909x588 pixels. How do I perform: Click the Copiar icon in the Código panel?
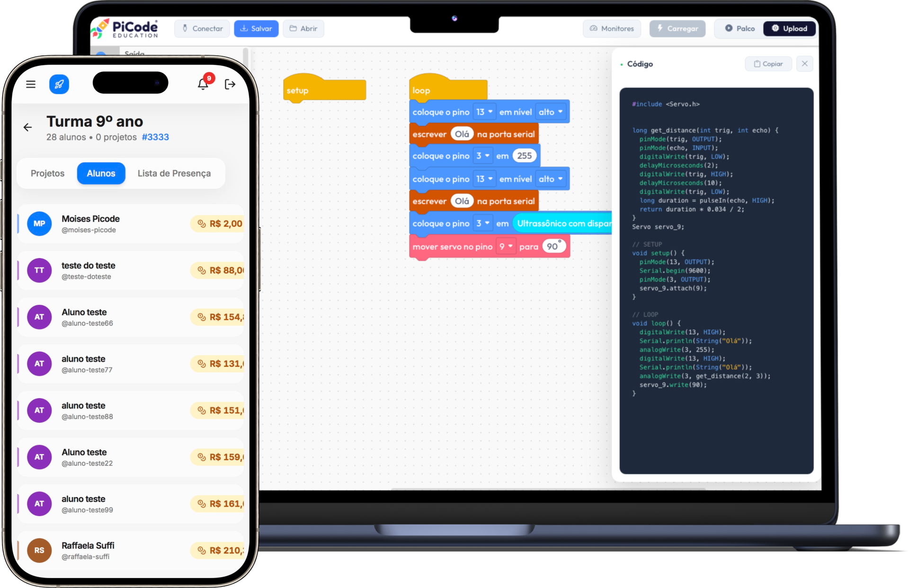click(757, 63)
